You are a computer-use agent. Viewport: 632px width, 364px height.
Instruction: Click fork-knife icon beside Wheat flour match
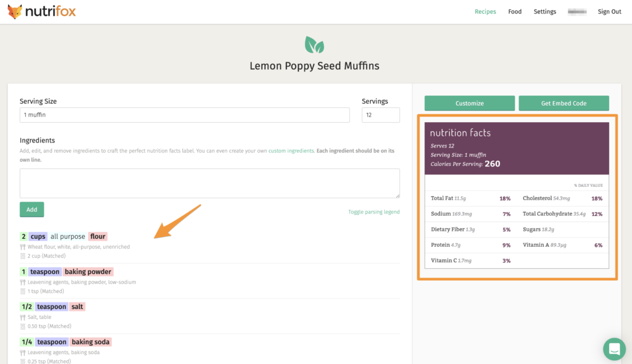tap(23, 247)
